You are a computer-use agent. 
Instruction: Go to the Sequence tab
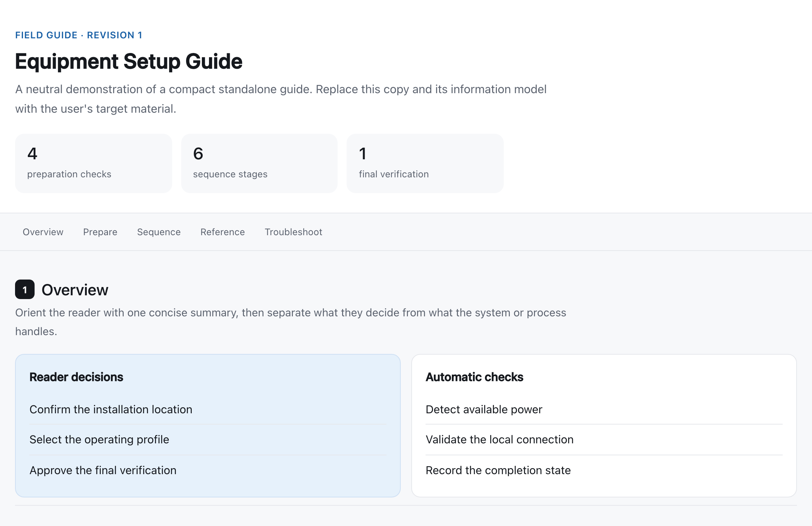coord(159,232)
